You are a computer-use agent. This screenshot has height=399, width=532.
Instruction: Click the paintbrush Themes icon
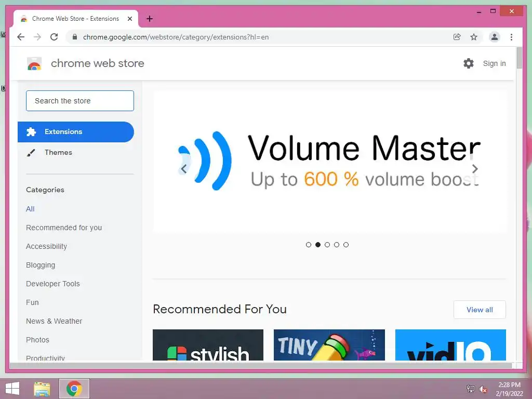pos(31,153)
